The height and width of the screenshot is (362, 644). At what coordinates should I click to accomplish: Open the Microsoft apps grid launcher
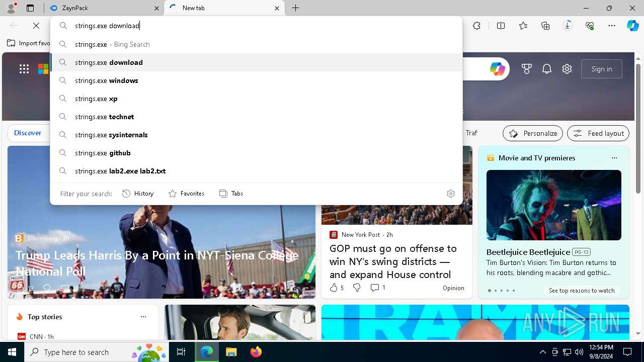(x=24, y=69)
